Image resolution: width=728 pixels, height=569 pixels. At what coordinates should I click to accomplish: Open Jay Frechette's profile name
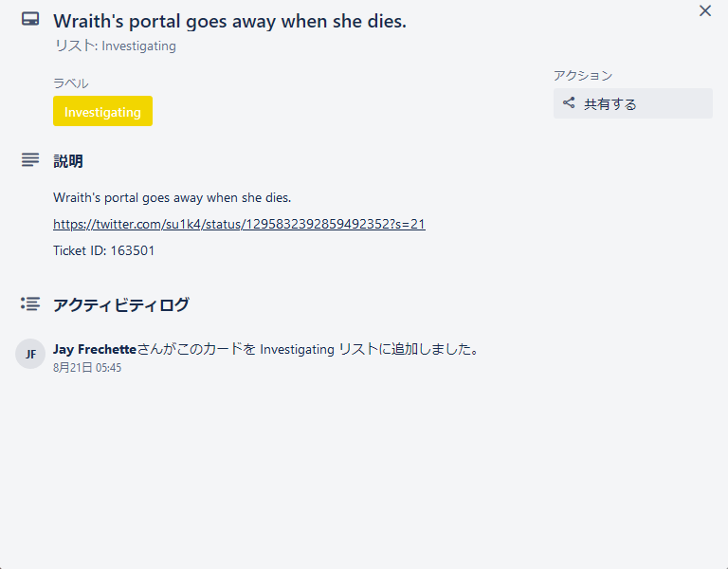click(x=95, y=349)
